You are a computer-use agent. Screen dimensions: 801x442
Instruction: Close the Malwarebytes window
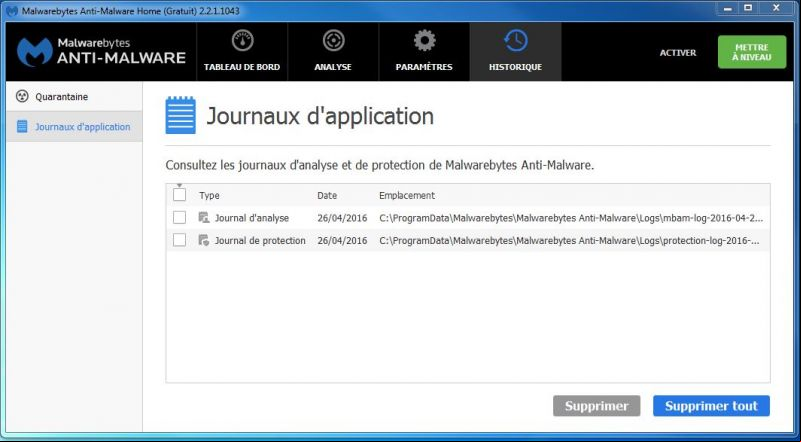[x=777, y=7]
